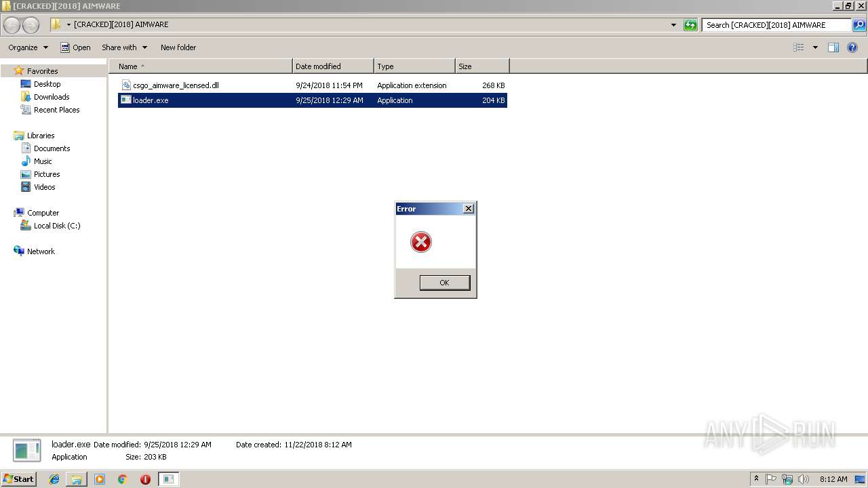Open Windows Media Player from taskbar

pos(100,479)
